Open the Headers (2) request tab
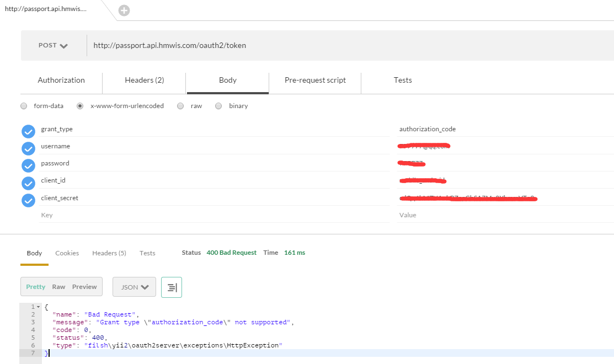The image size is (614, 364). click(x=145, y=81)
